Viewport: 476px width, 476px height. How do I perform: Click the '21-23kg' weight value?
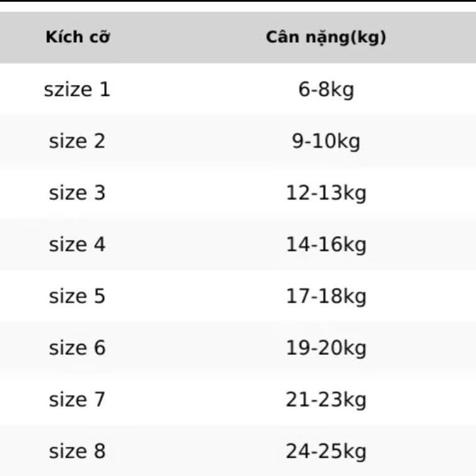point(326,400)
